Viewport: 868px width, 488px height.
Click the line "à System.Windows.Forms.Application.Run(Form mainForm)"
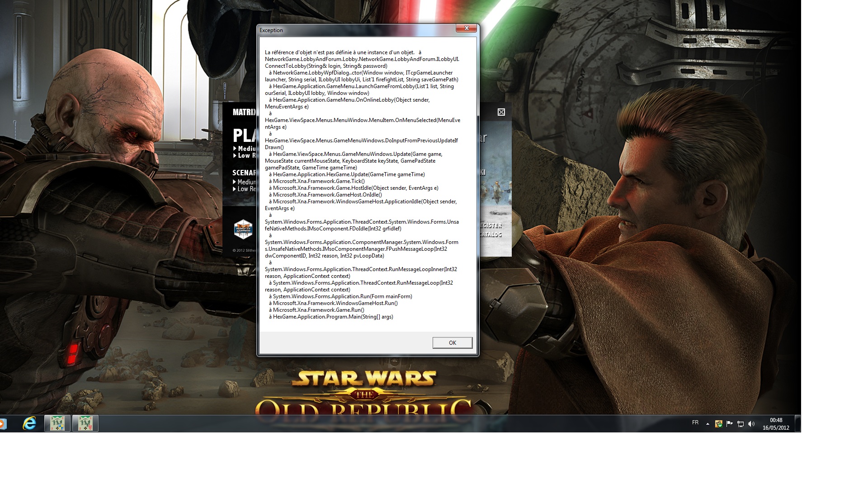[340, 296]
